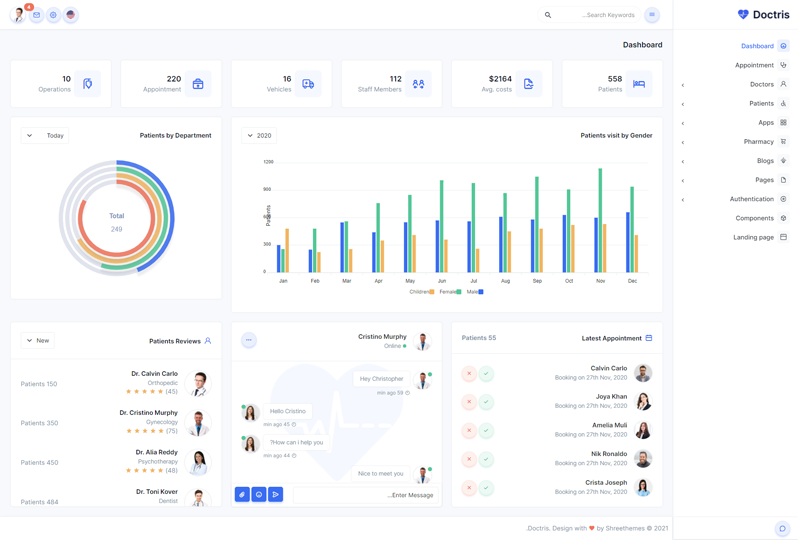The image size is (798, 540).
Task: Open the 2020 year dropdown
Action: click(x=259, y=135)
